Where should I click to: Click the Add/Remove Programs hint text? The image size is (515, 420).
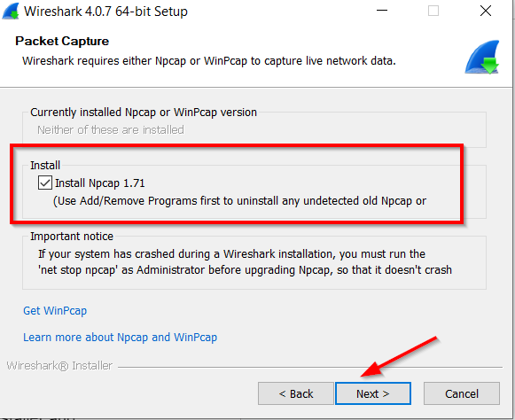coord(239,201)
